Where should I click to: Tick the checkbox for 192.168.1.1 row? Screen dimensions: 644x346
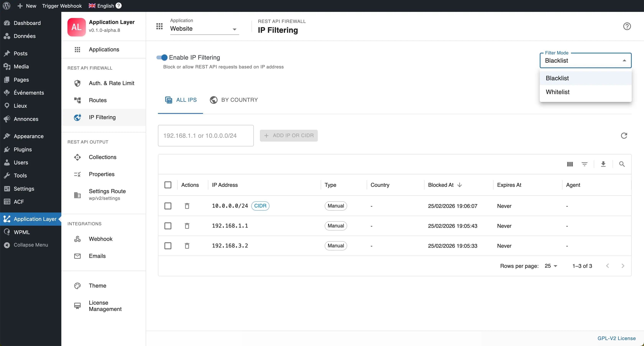coord(168,226)
